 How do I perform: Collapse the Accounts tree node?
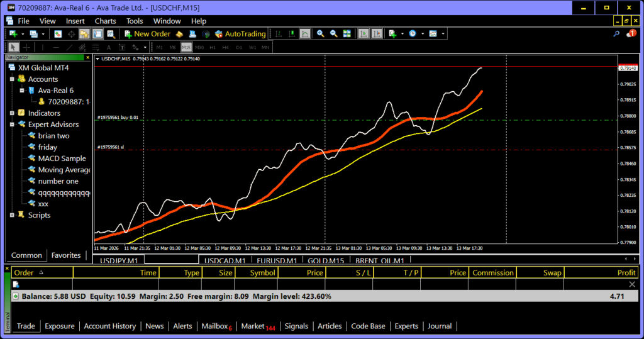tap(12, 79)
